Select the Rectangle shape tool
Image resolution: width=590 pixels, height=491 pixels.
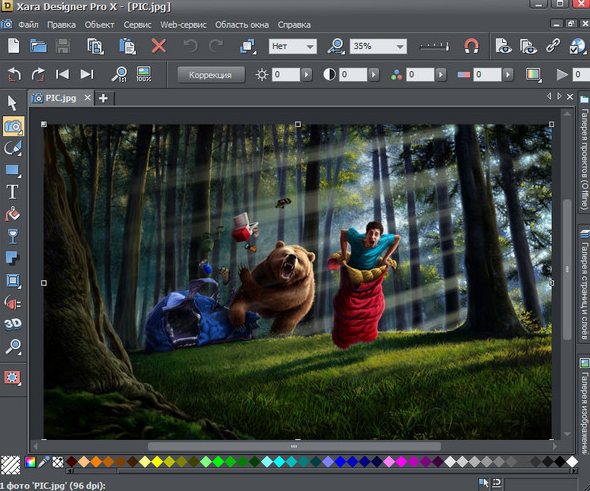coord(13,170)
